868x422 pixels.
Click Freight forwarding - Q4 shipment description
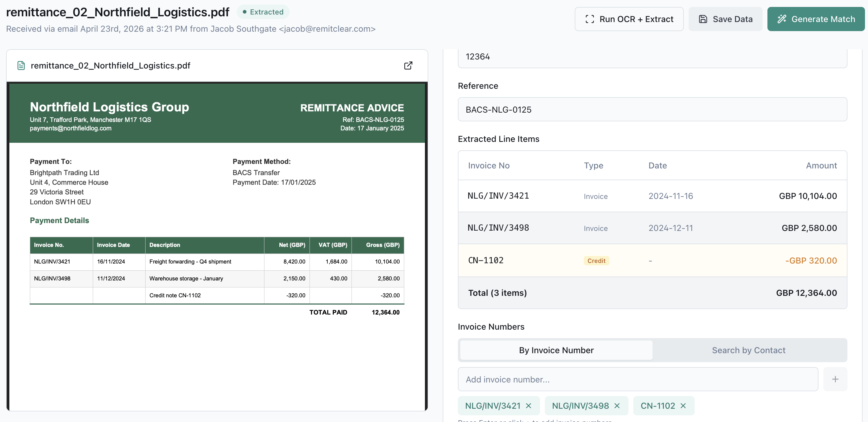click(x=190, y=261)
